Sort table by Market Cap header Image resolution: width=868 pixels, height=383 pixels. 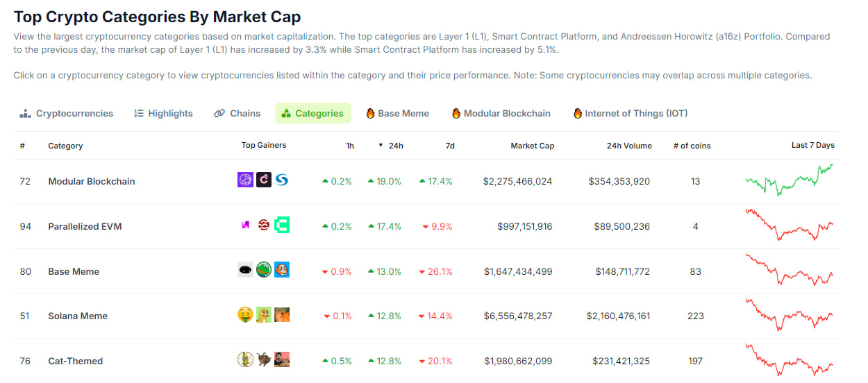(532, 146)
